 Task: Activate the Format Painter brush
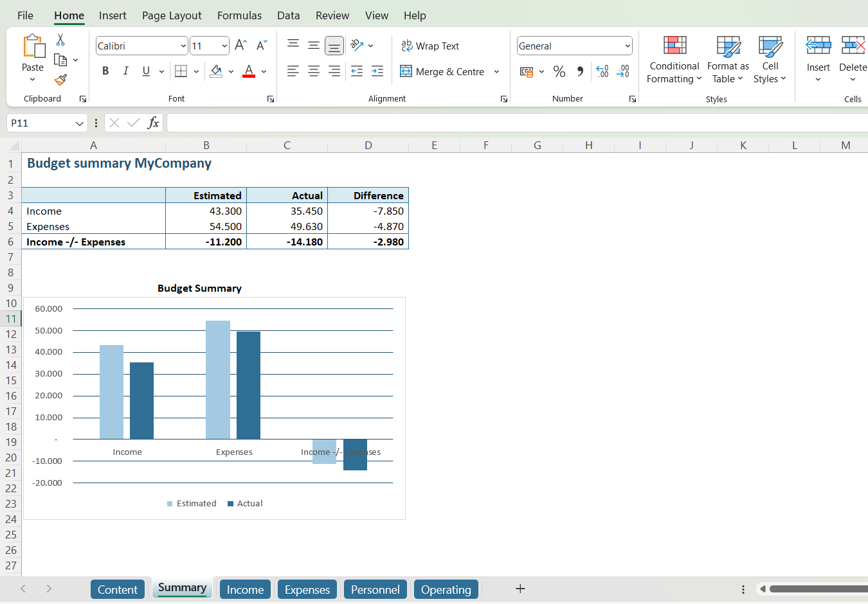[60, 80]
